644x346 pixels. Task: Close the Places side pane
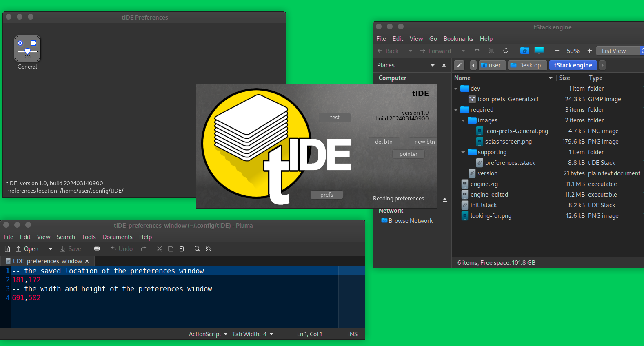pos(444,65)
